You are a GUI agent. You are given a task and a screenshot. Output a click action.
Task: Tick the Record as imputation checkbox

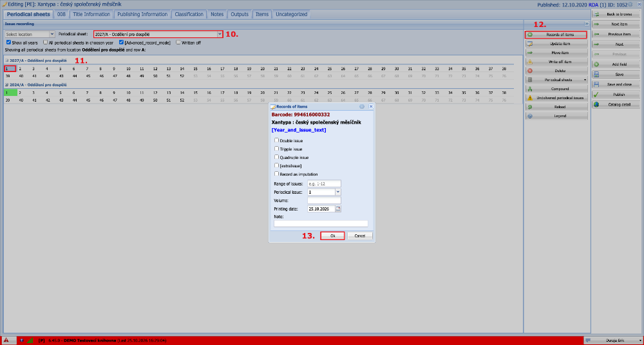pyautogui.click(x=276, y=174)
